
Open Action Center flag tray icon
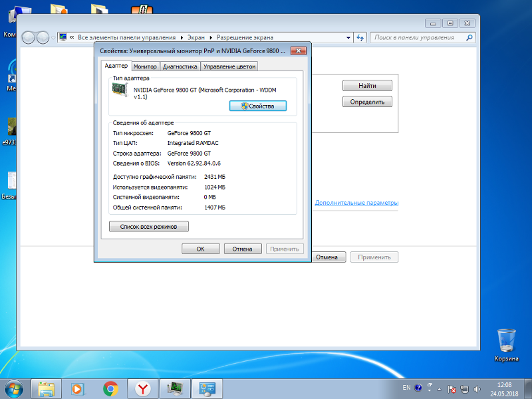pos(452,389)
